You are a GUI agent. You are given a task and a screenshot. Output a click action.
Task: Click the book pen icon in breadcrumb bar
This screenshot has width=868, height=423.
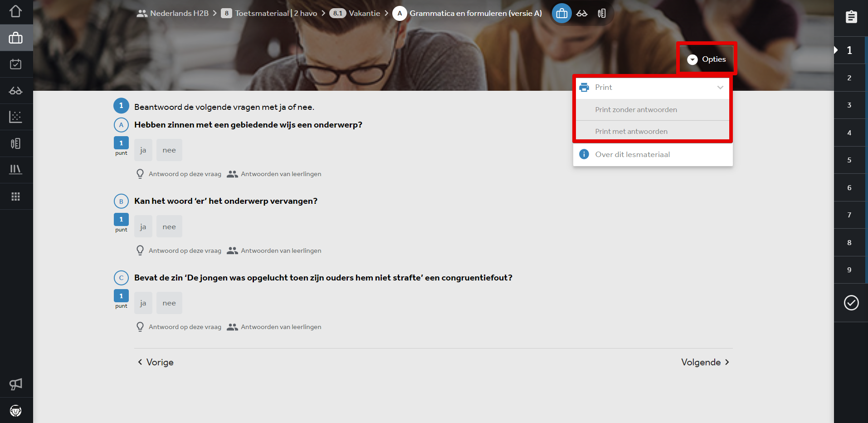602,13
